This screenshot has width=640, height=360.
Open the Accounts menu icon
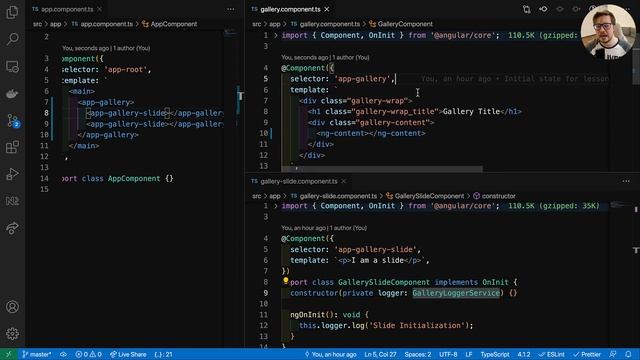pos(12,307)
